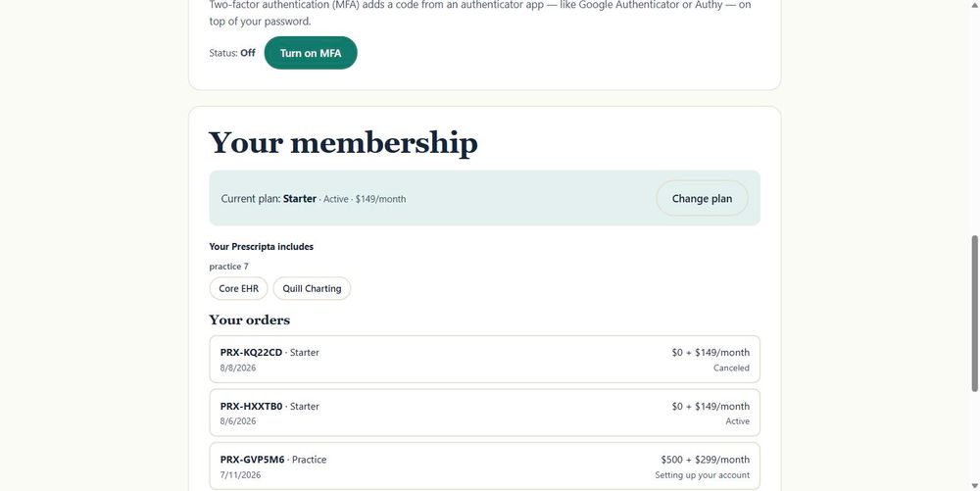Open order PRX-GVP5M6 Practice
The width and height of the screenshot is (980, 491).
click(484, 466)
